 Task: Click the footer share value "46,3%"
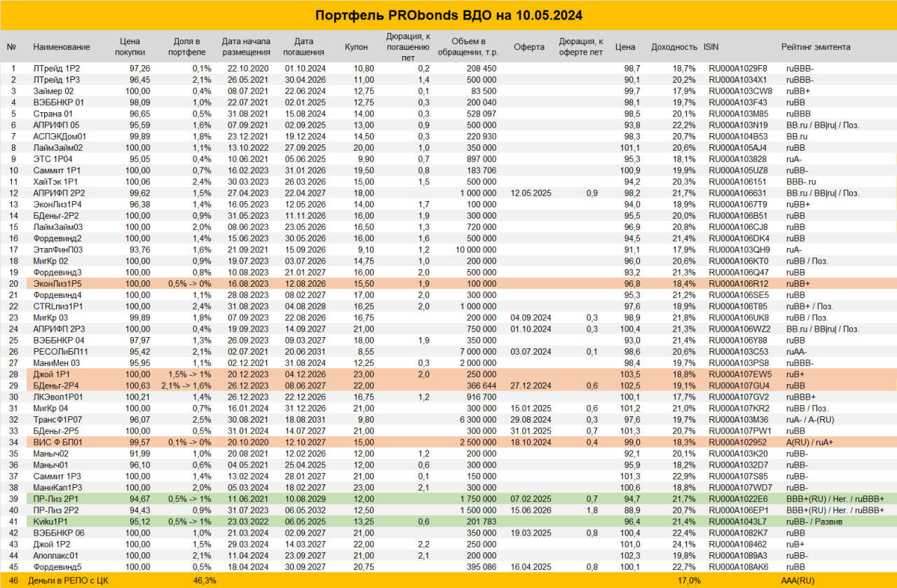click(x=205, y=580)
